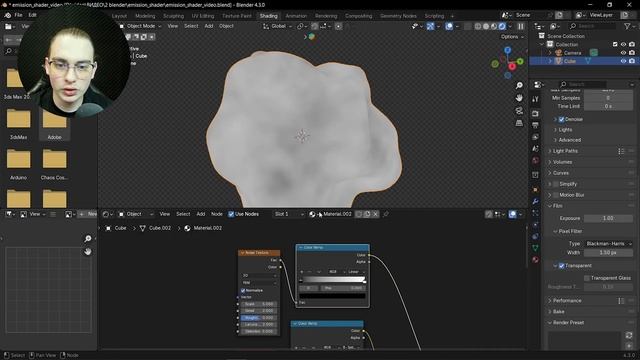Open the View Layer properties tab

tap(535, 137)
